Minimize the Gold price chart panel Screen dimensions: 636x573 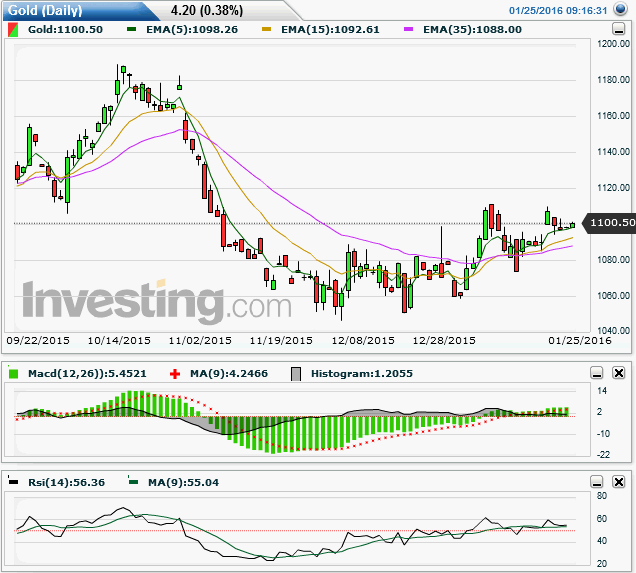(x=618, y=29)
